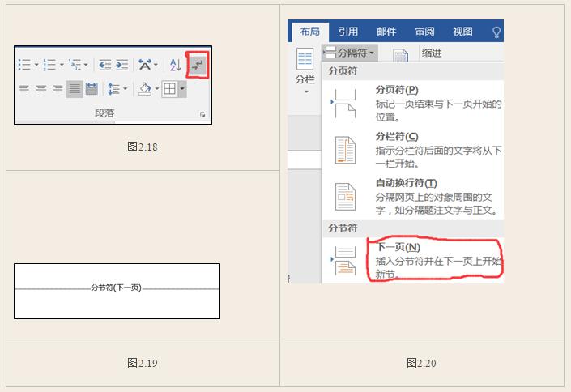This screenshot has width=571, height=392.
Task: Click the next page section icon
Action: click(x=345, y=261)
